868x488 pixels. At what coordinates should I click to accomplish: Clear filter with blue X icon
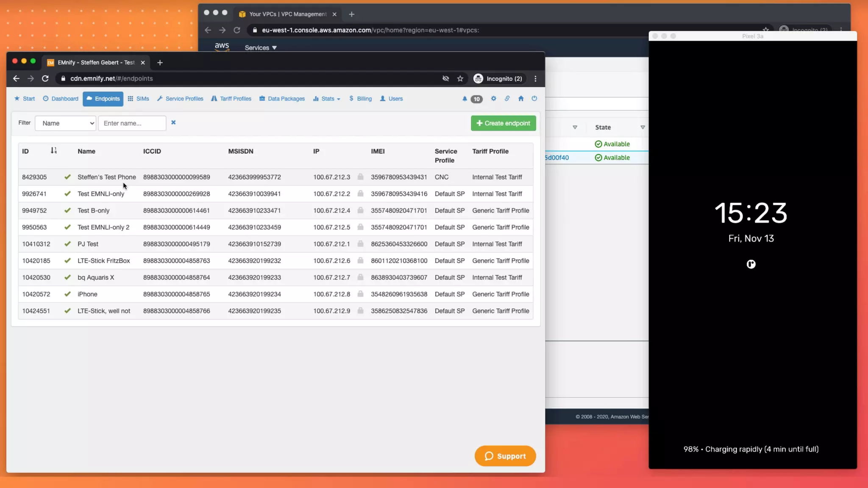(x=173, y=122)
